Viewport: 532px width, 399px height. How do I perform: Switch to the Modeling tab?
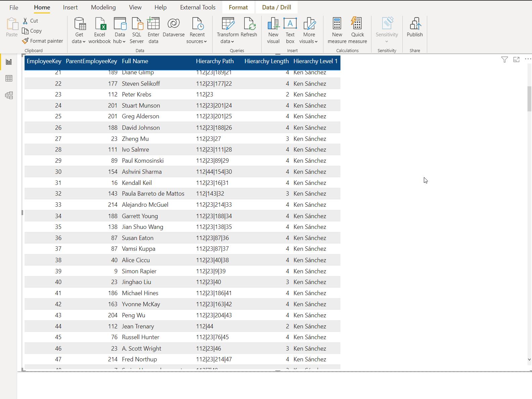click(103, 7)
